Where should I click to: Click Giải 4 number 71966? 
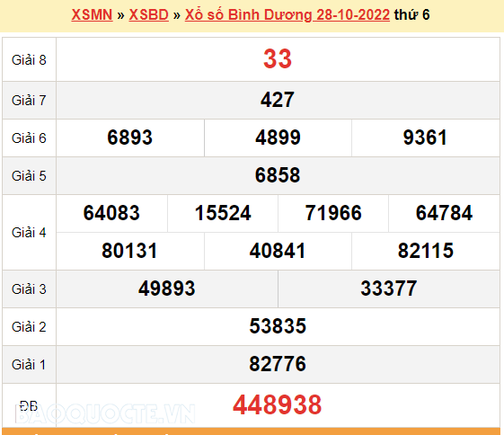(x=333, y=213)
